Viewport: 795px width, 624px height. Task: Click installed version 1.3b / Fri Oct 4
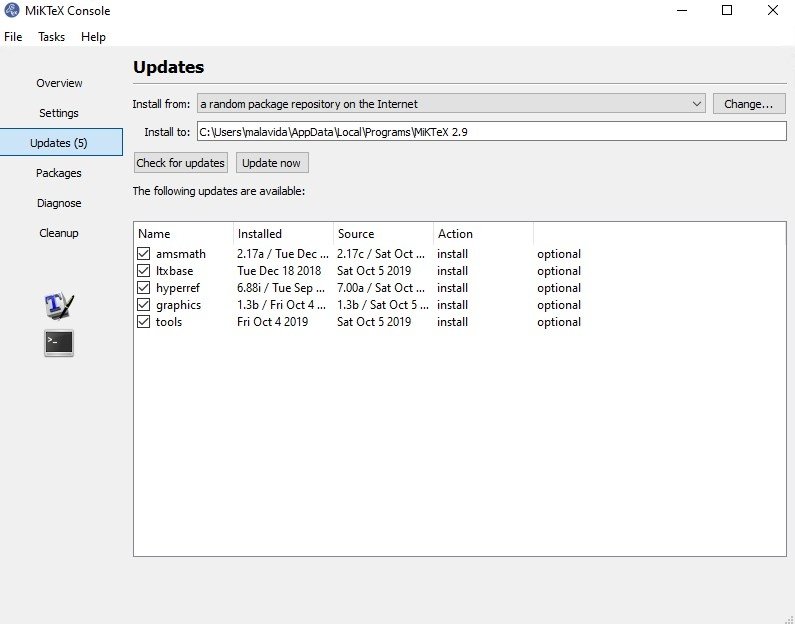click(281, 305)
